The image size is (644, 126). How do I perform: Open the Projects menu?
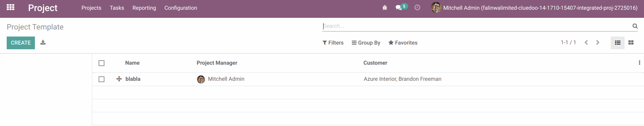click(91, 8)
